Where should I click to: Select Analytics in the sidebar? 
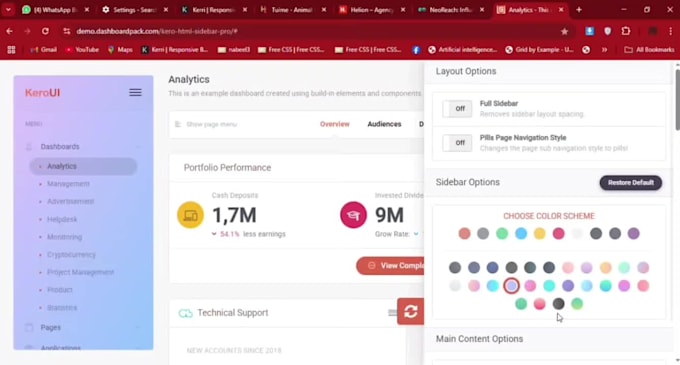83,166
